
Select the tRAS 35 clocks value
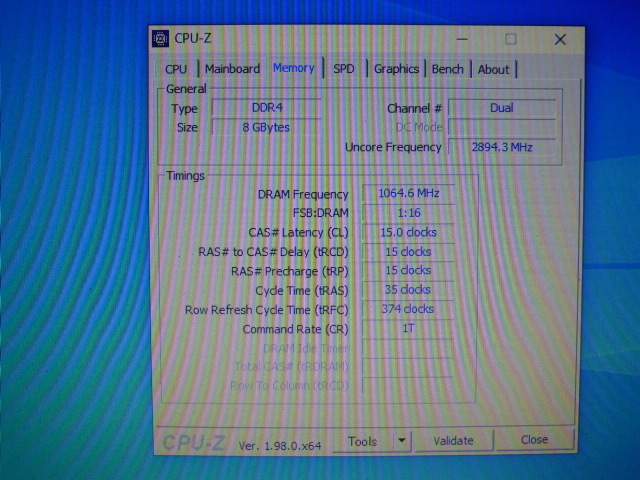(x=408, y=290)
